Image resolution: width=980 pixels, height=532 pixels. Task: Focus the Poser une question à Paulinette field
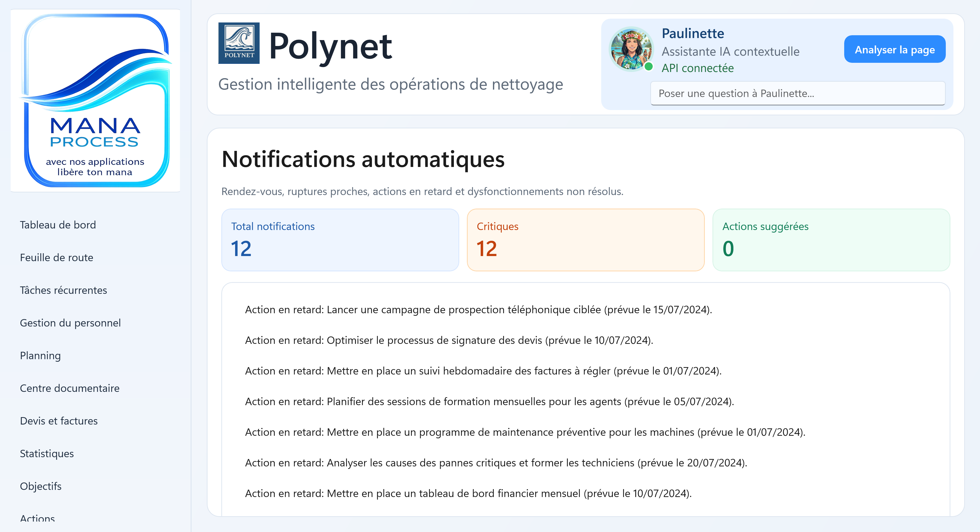pos(797,93)
